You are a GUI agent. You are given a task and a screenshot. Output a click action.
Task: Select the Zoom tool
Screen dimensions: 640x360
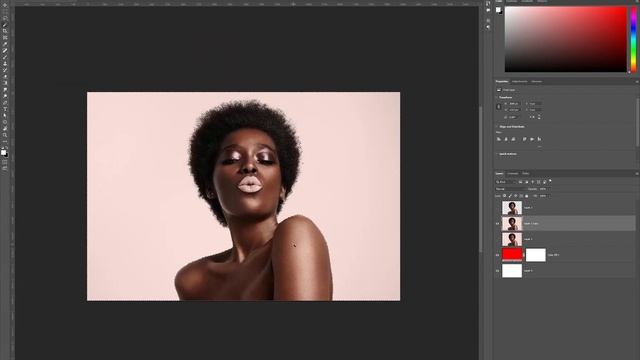pyautogui.click(x=5, y=135)
